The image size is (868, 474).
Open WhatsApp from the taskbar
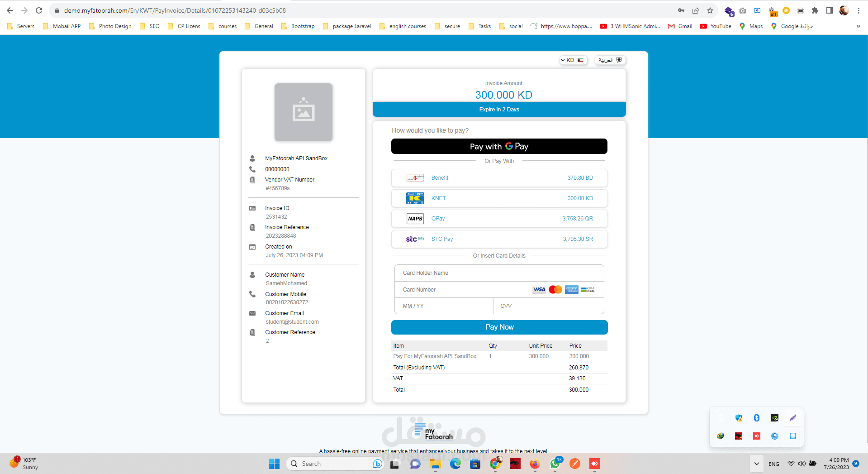click(555, 464)
